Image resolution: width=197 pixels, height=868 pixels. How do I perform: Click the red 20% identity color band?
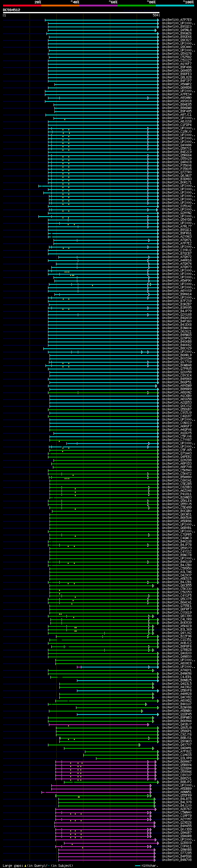22,6
